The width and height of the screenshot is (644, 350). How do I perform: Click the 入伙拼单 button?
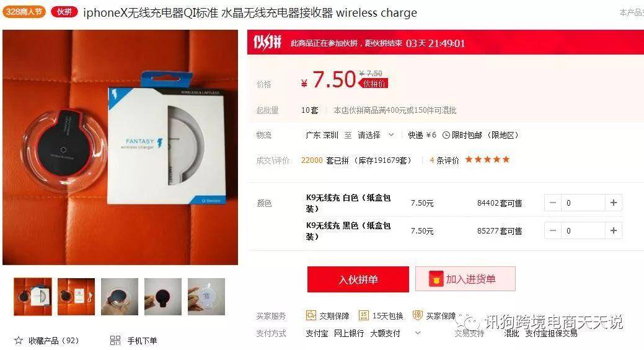358,279
